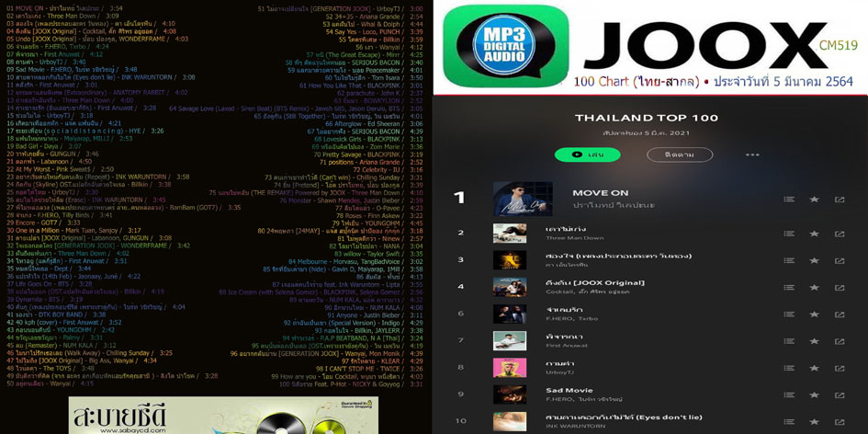Share the INK WARUNTORN track 10
This screenshot has width=868, height=434.
point(840,422)
